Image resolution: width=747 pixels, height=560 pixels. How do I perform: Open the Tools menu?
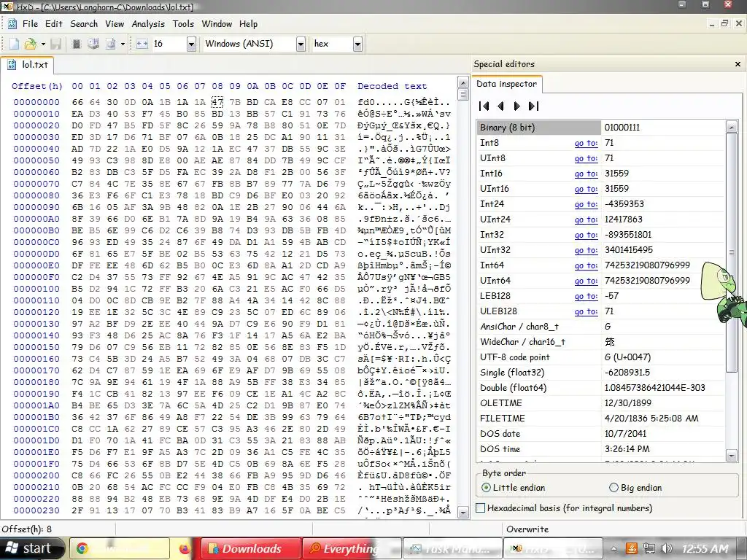(183, 24)
